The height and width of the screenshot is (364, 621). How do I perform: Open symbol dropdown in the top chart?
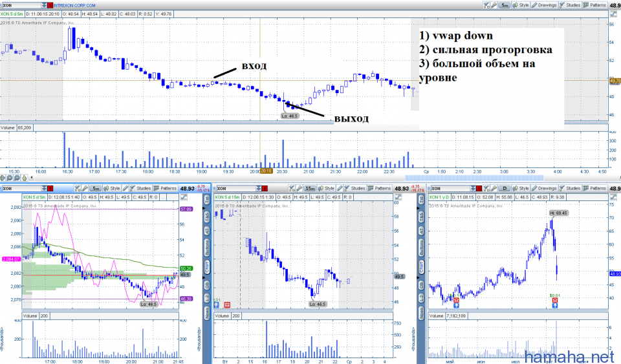click(44, 6)
